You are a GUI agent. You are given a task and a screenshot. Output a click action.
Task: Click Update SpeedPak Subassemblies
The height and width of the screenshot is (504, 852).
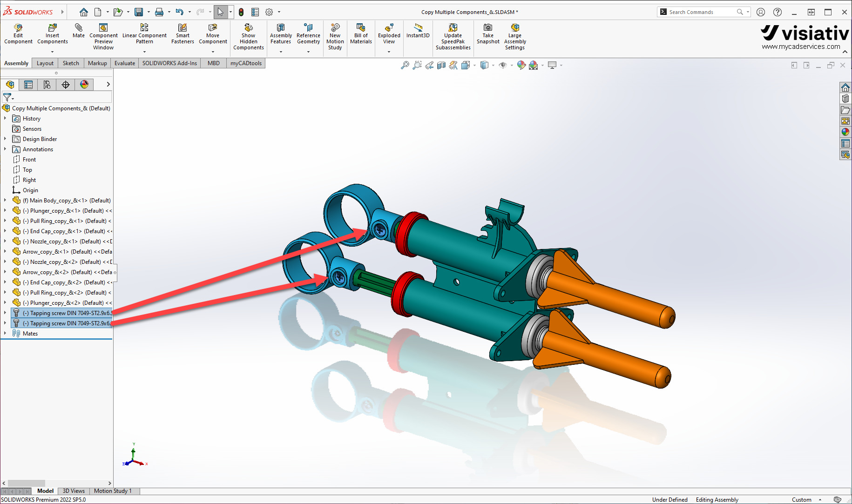pyautogui.click(x=453, y=37)
